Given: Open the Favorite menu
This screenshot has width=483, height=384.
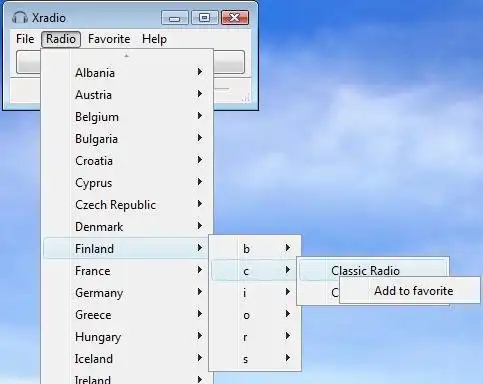Looking at the screenshot, I should click(x=109, y=39).
